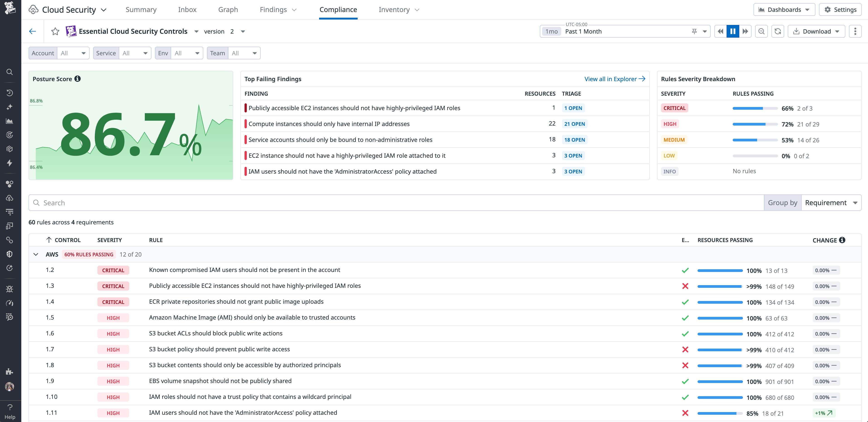Open the search icon in the left sidebar

pyautogui.click(x=10, y=72)
